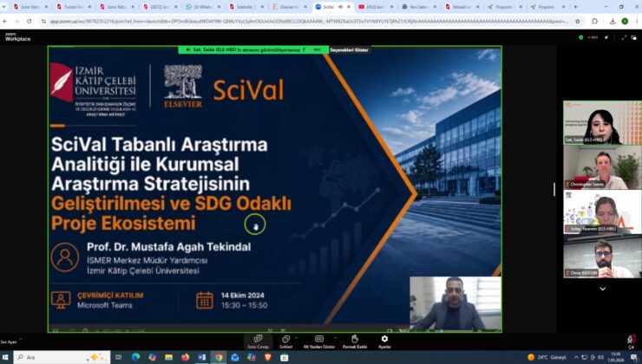Viewport: 642px width, 364px height.
Task: Switch to the (2872) tab
Action: [160, 7]
